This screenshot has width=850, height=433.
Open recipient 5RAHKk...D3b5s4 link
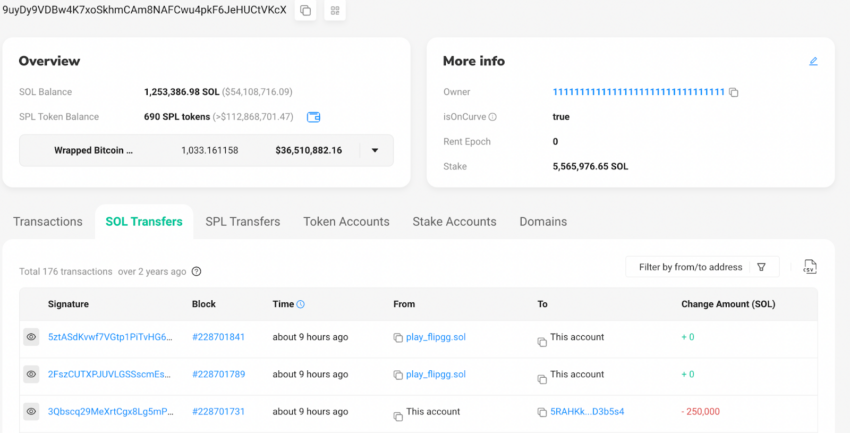click(587, 412)
